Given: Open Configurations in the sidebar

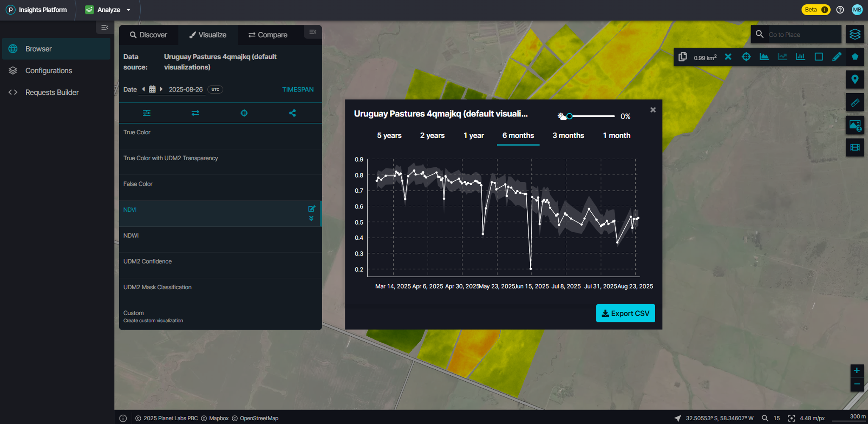Looking at the screenshot, I should pyautogui.click(x=56, y=71).
